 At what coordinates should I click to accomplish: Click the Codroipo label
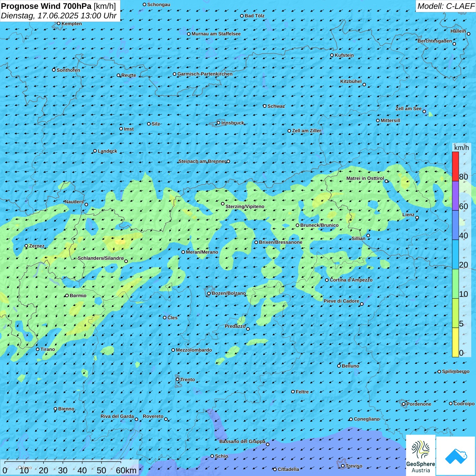pos(464,404)
